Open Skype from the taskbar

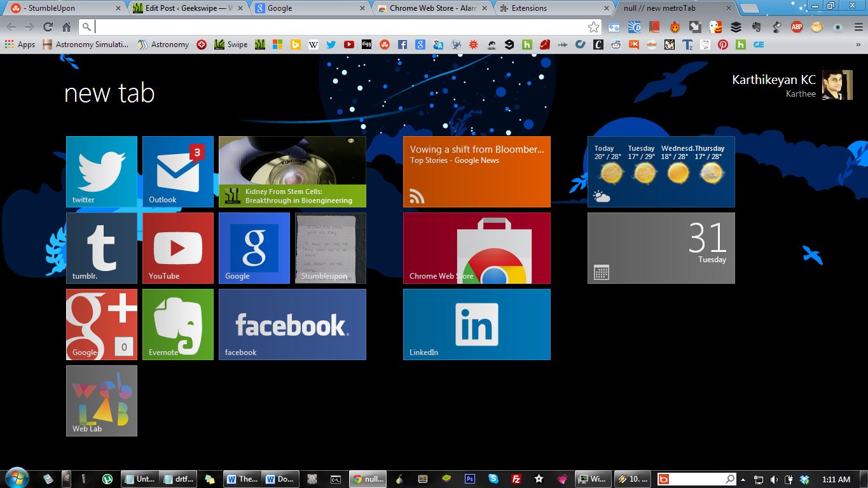click(x=493, y=479)
